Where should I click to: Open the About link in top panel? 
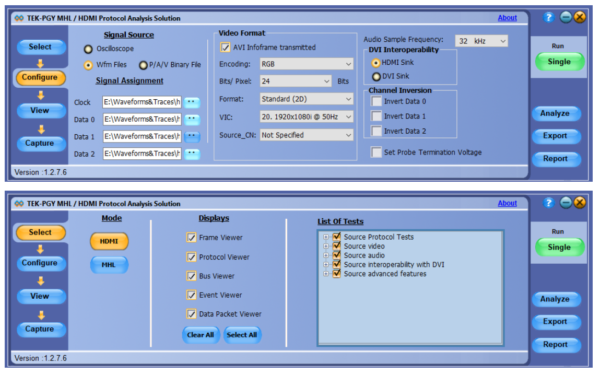click(507, 18)
